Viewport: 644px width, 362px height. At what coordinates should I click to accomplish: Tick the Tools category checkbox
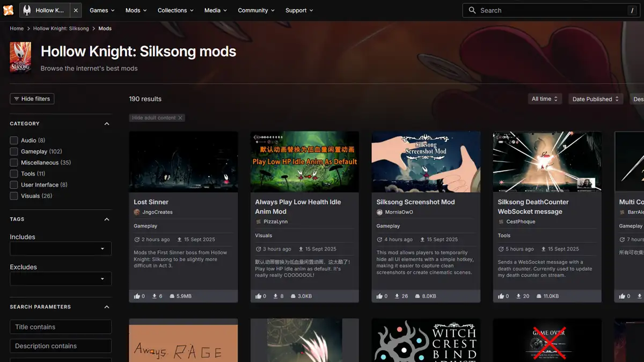(14, 174)
